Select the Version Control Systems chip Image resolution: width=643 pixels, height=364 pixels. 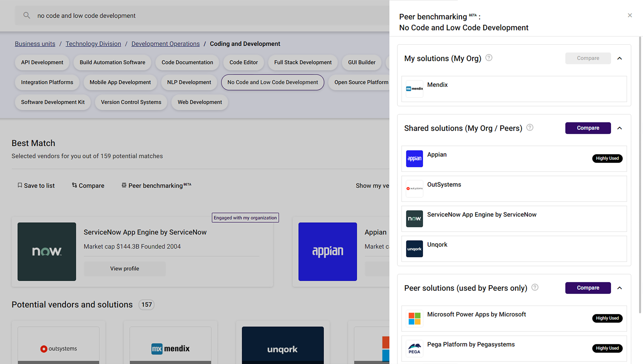(x=131, y=102)
